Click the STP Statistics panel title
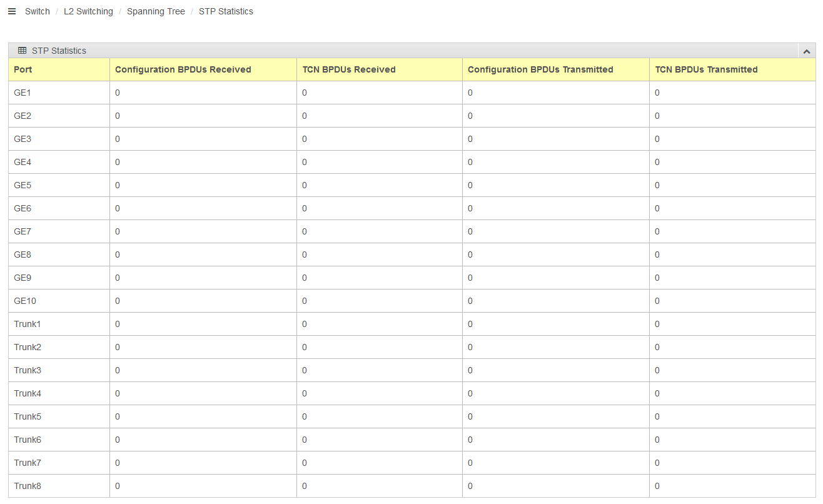This screenshot has height=504, width=823. pyautogui.click(x=59, y=51)
